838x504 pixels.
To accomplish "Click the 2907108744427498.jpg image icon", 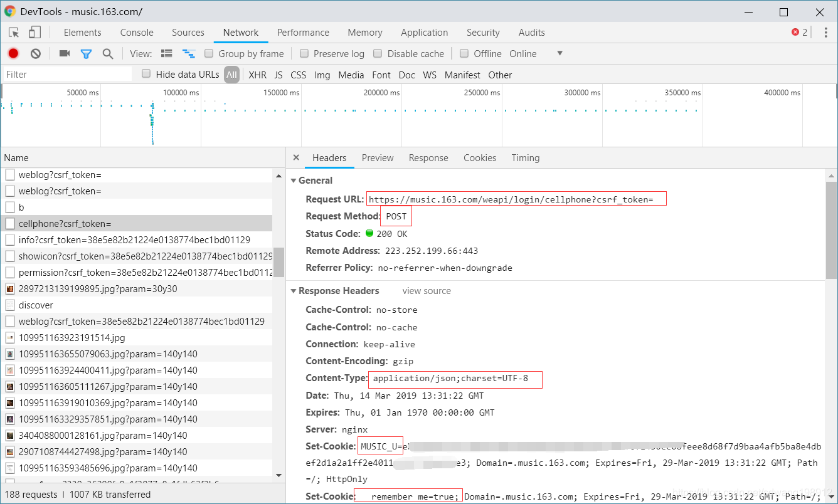I will coord(10,452).
